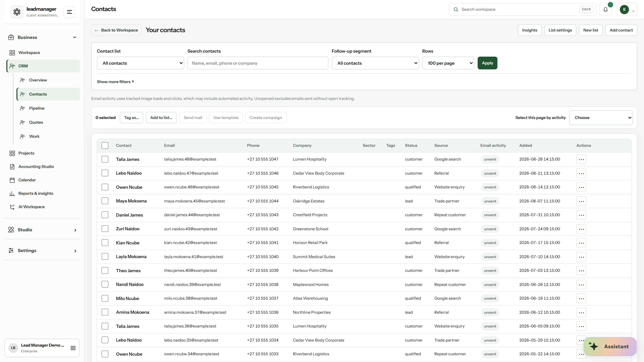Click Back to Workspace link
The width and height of the screenshot is (644, 362).
(116, 30)
